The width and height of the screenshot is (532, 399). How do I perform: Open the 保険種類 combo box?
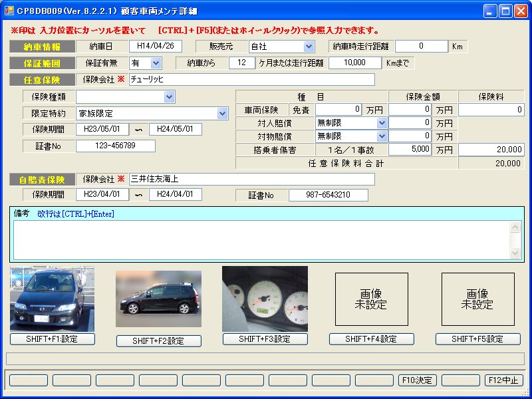(x=170, y=97)
